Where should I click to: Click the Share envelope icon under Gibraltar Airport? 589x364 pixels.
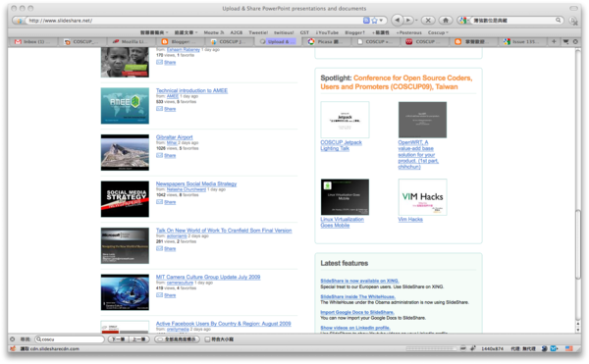159,155
